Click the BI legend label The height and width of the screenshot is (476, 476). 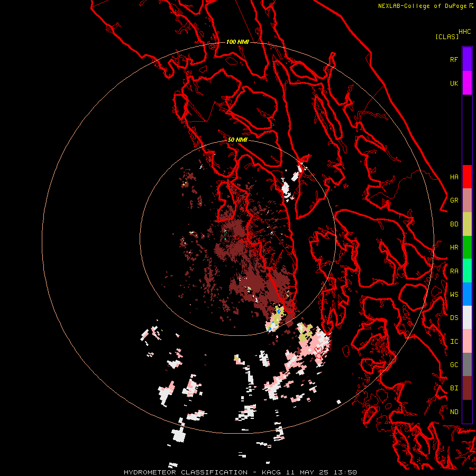coord(454,388)
